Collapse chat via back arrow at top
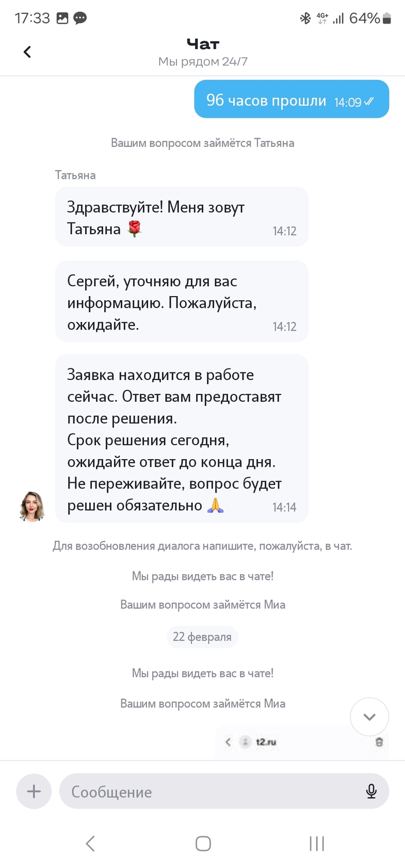This screenshot has height=868, width=405. point(26,51)
